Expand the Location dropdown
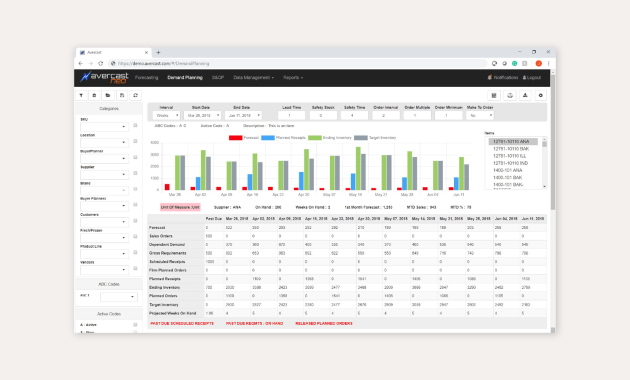The height and width of the screenshot is (380, 630). 104,143
